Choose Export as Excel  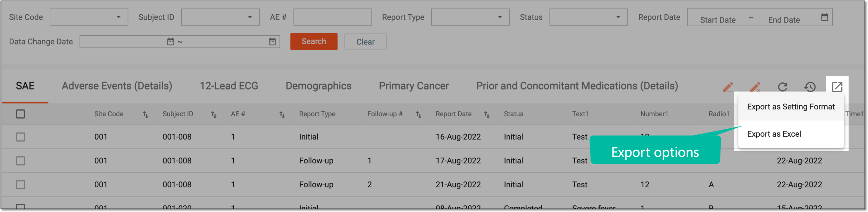(791, 134)
